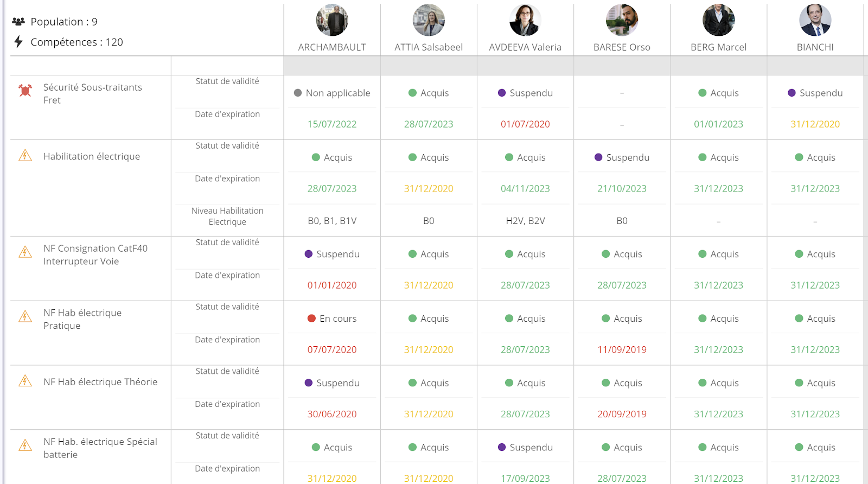Click NF Consignation CatF40 warning triangle icon

tap(25, 252)
